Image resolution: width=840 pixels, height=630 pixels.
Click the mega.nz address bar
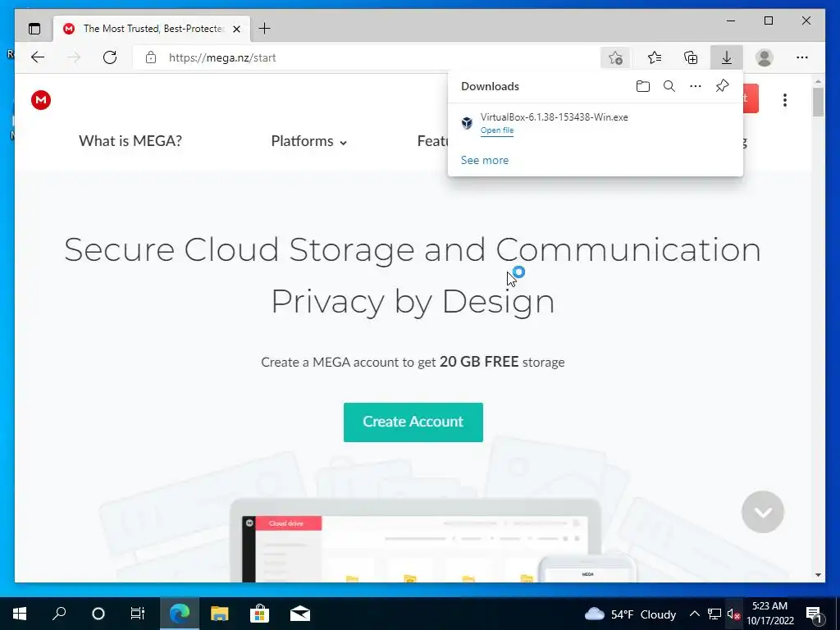(x=364, y=57)
